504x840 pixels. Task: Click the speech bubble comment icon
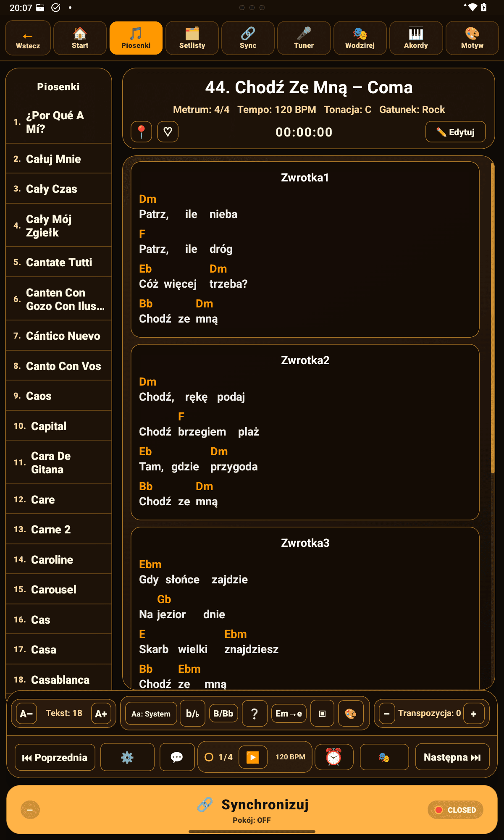pos(177,757)
